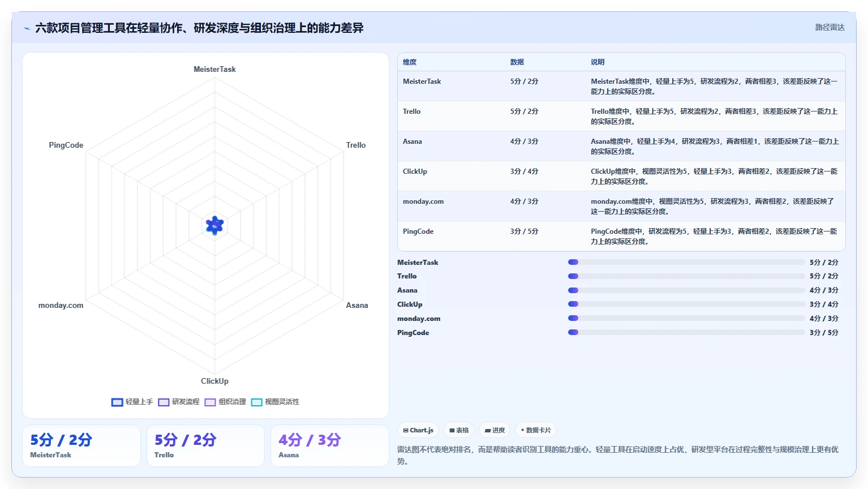The image size is (868, 489).
Task: Click the PingCode description in 说明 column
Action: (x=714, y=237)
